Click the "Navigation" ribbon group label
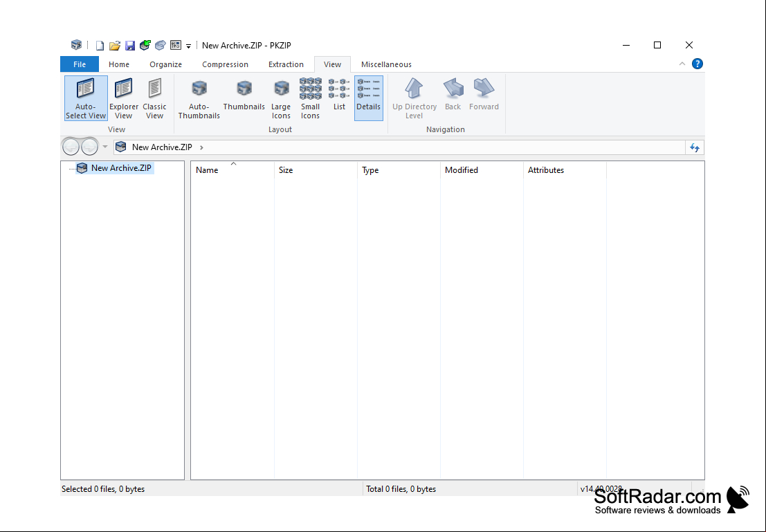This screenshot has height=532, width=766. [446, 129]
